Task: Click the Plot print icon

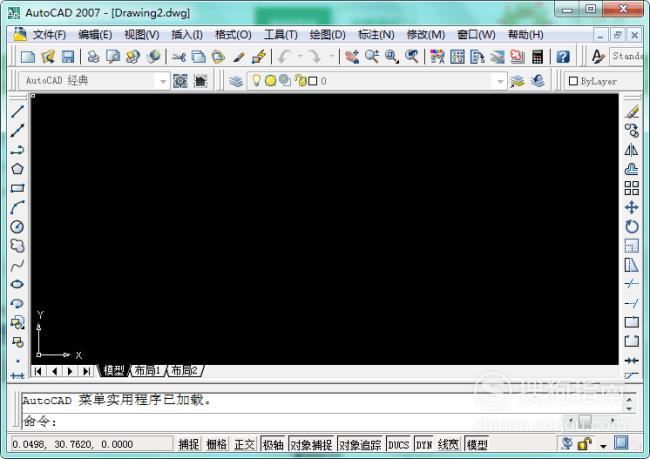Action: pyautogui.click(x=93, y=57)
